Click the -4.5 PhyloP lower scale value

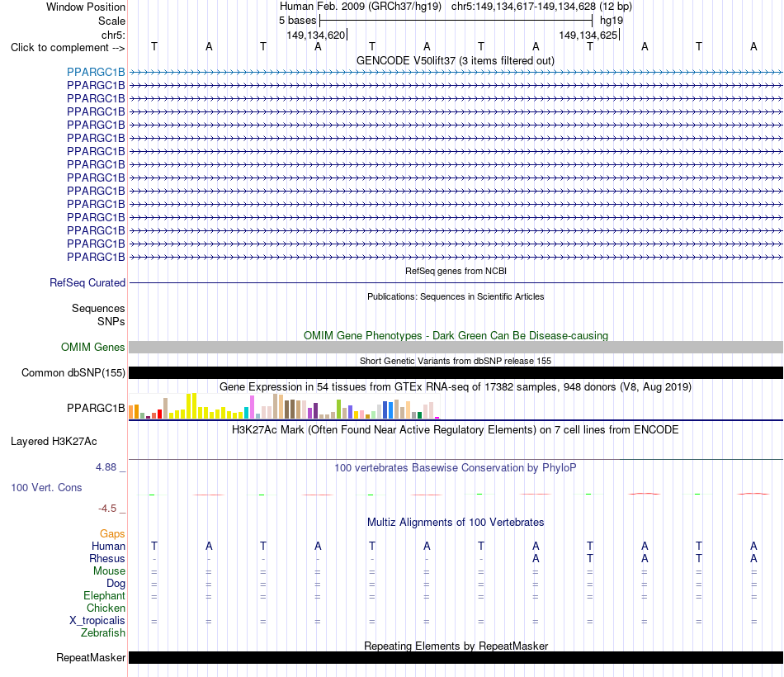107,509
